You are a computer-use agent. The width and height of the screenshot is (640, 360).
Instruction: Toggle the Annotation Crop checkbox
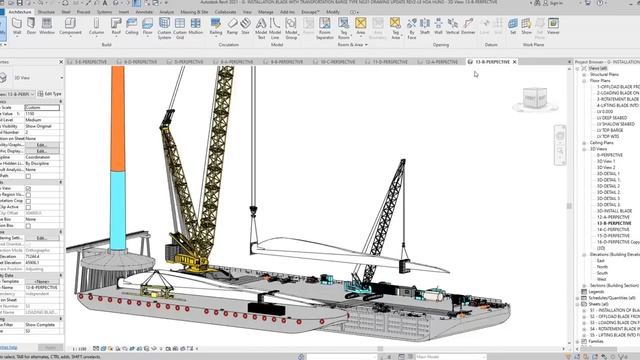coord(28,201)
